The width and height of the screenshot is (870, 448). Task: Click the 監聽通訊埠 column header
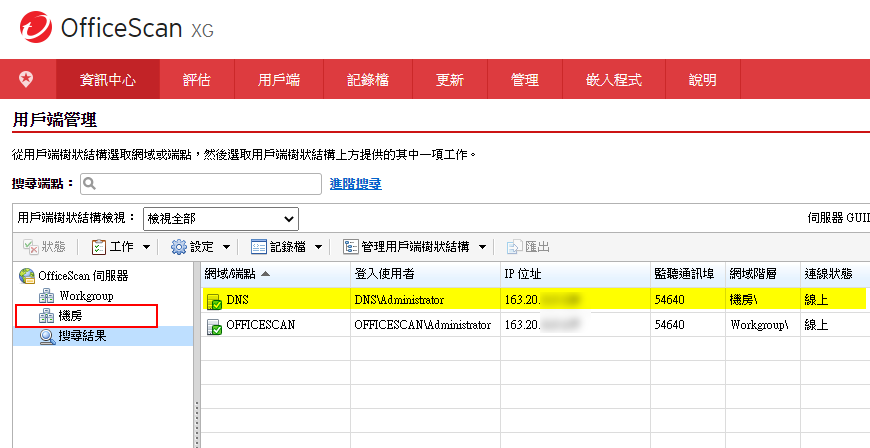pyautogui.click(x=684, y=274)
